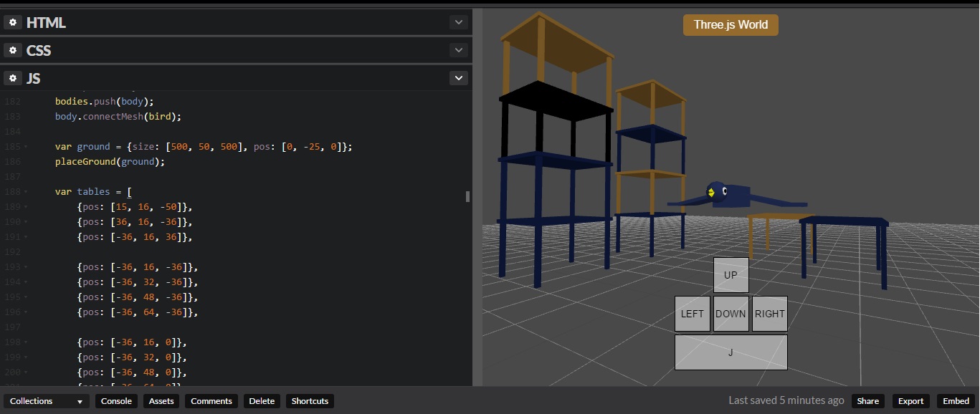Click the '{pos: [-36, 48, -36]},' line
980x414 pixels.
pos(138,297)
